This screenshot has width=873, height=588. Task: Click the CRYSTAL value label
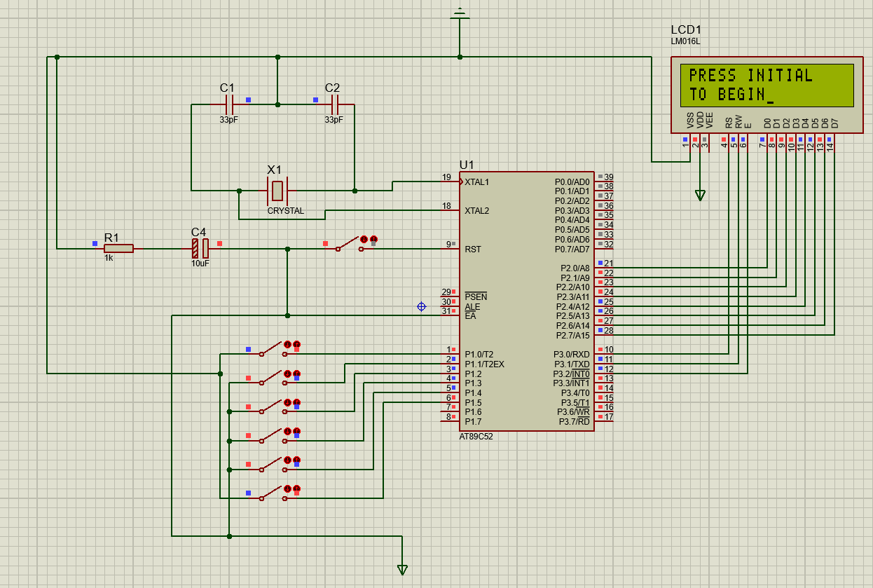(x=286, y=210)
